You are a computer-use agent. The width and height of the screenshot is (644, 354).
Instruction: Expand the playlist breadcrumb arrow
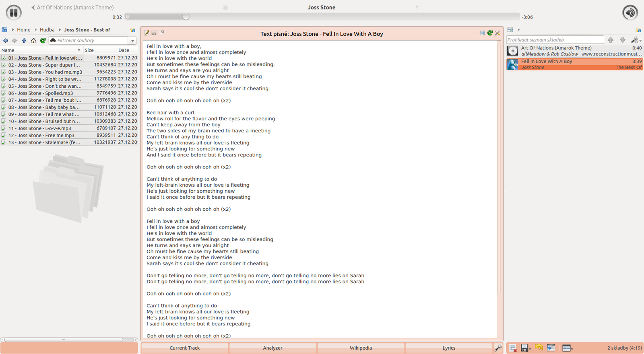[x=518, y=29]
